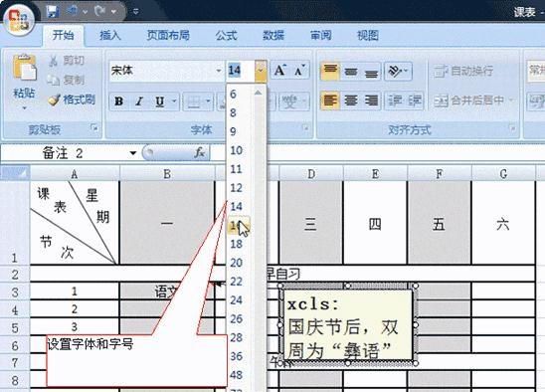
Task: Toggle 自动换行 wrap text
Action: click(463, 71)
